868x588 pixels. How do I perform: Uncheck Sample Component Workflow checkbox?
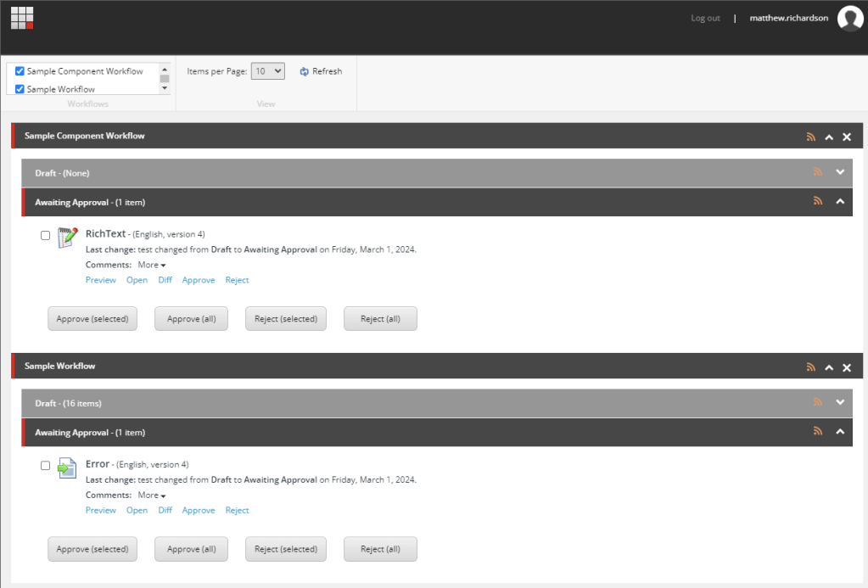[20, 71]
